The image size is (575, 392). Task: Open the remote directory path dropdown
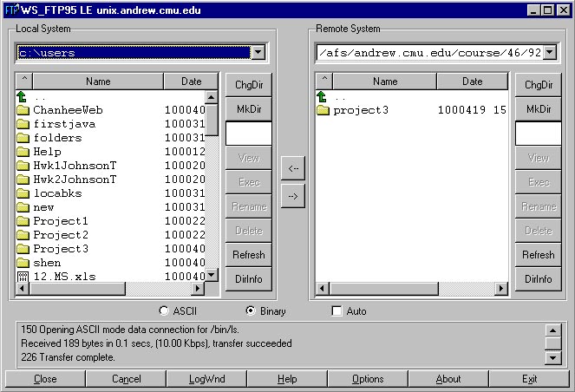pyautogui.click(x=549, y=52)
